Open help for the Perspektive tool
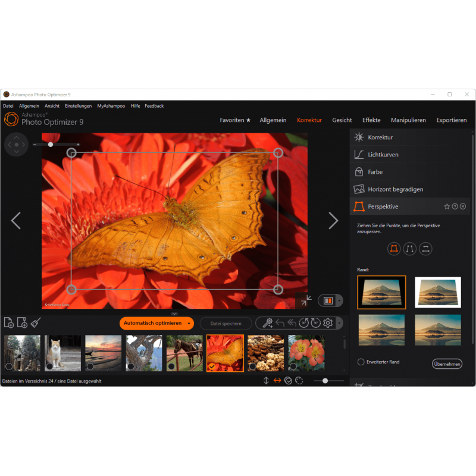This screenshot has height=476, width=476. [x=455, y=206]
